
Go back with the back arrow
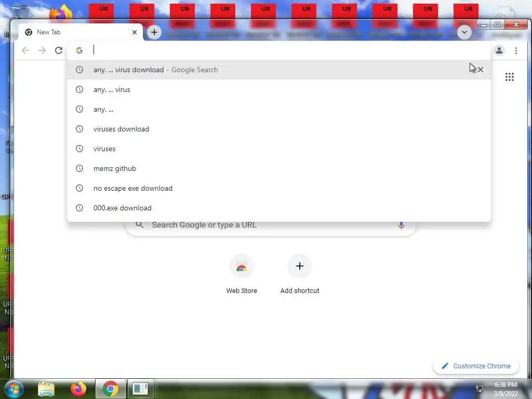(25, 50)
